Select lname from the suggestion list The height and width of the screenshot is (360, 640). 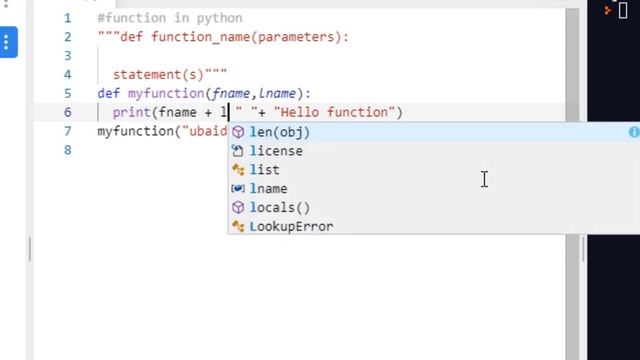(434, 189)
